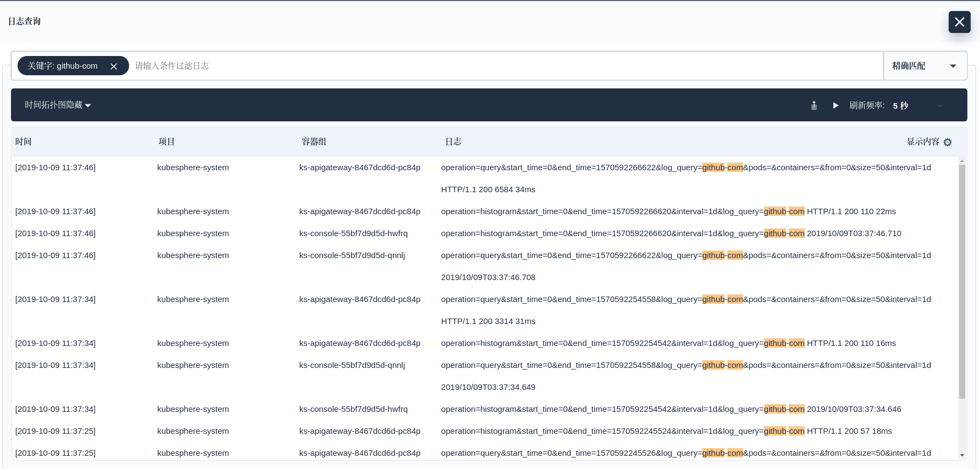Click the 时间 column header

[x=23, y=142]
